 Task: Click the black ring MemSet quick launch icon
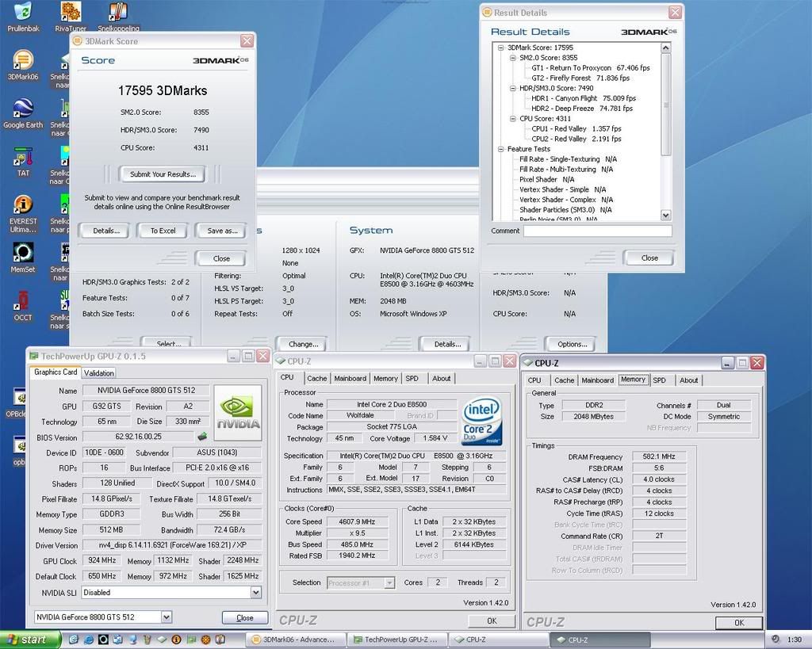click(x=103, y=639)
